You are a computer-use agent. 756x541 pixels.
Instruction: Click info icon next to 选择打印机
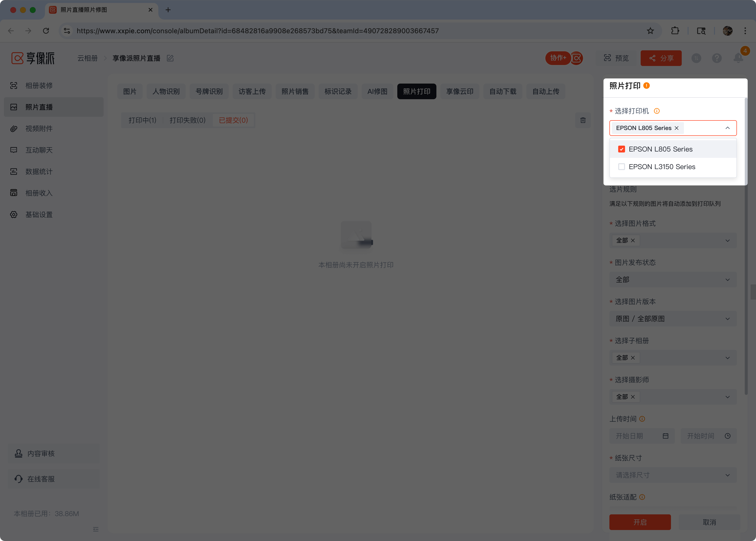[657, 111]
